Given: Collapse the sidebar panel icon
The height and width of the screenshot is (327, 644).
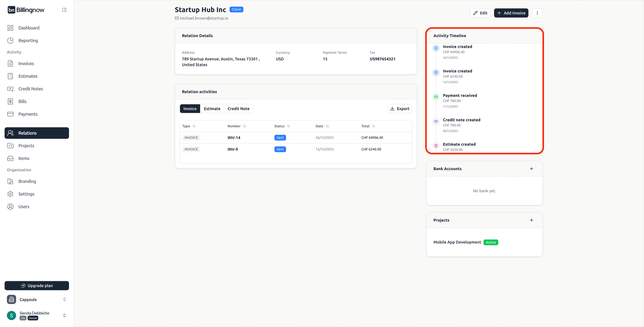Looking at the screenshot, I should point(64,10).
